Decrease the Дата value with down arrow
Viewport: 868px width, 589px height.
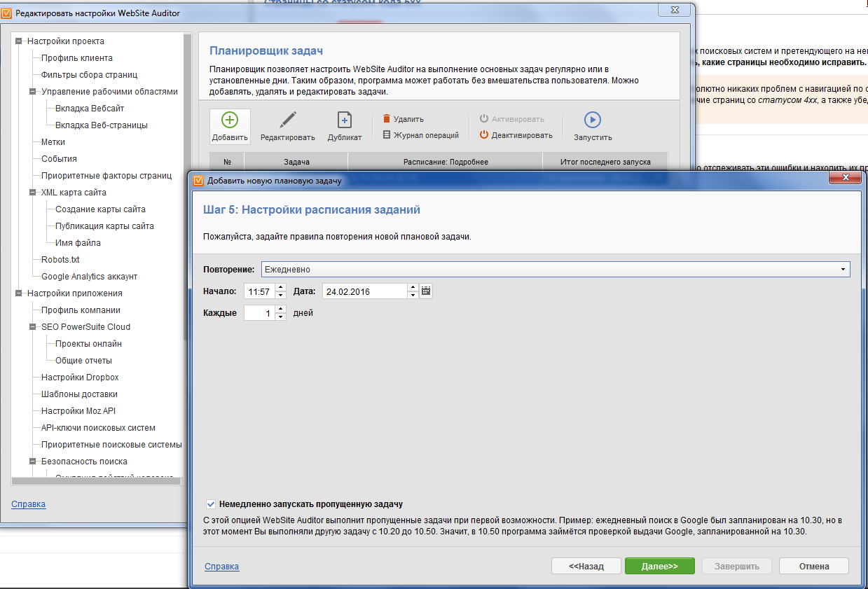coord(413,295)
